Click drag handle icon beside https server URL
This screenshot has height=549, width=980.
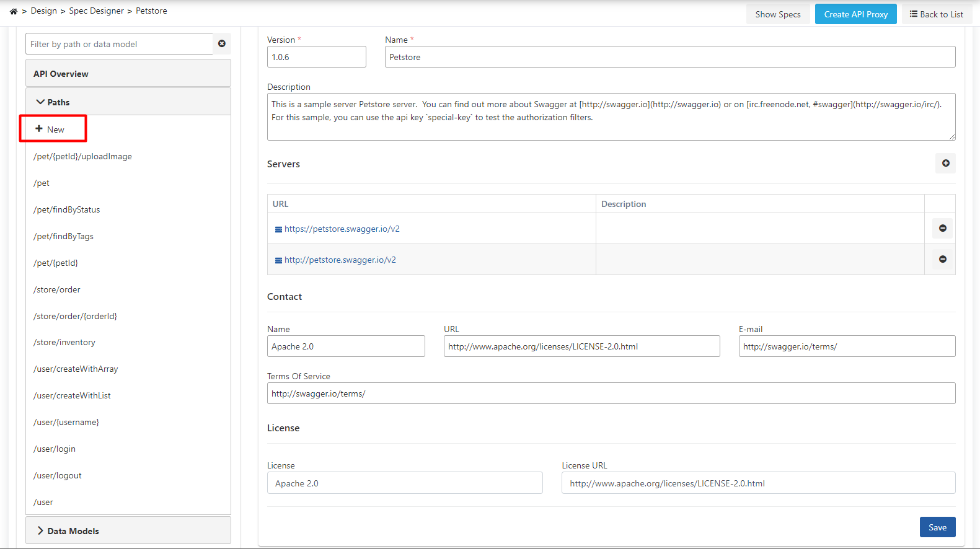278,229
